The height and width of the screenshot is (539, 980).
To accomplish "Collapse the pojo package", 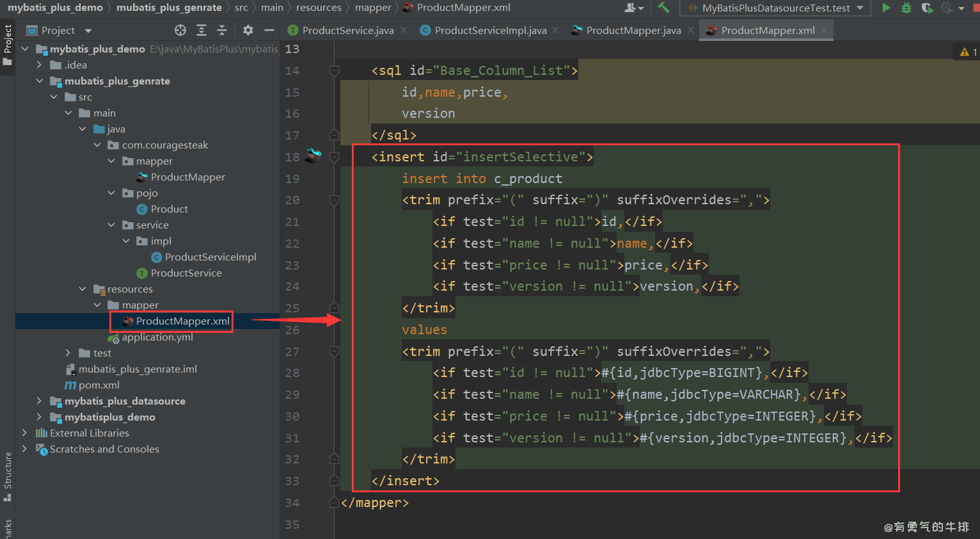I will tap(111, 193).
